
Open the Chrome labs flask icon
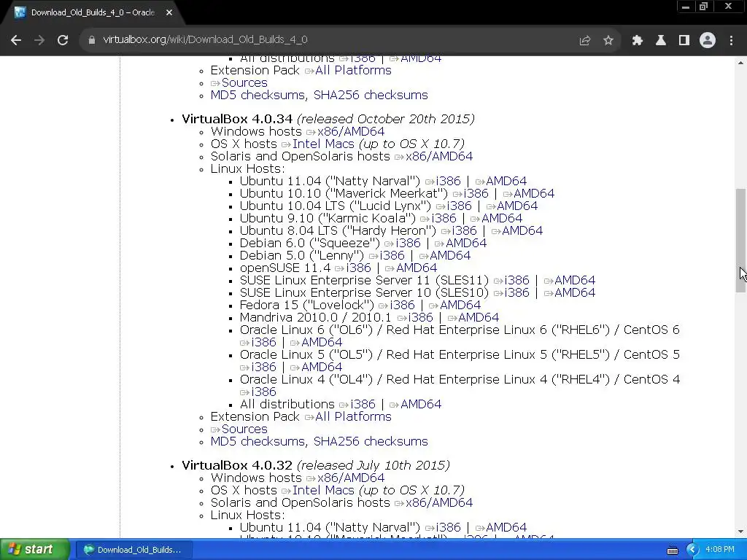coord(660,41)
